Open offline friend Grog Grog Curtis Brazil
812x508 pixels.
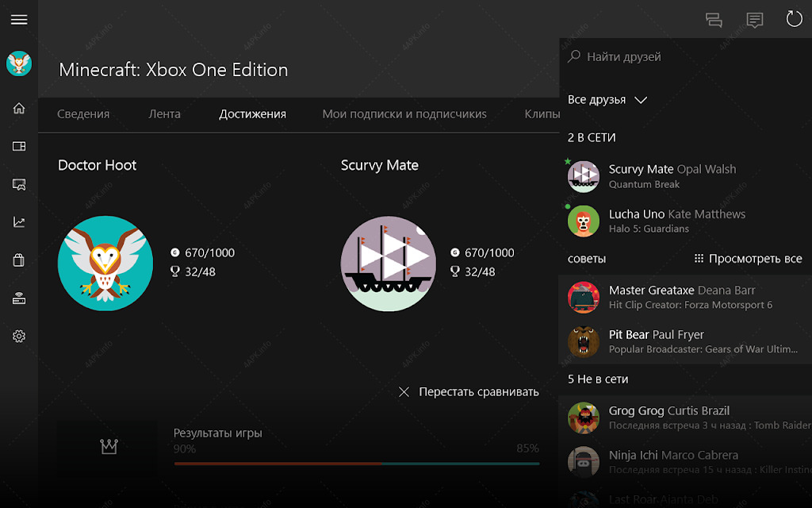coord(686,418)
